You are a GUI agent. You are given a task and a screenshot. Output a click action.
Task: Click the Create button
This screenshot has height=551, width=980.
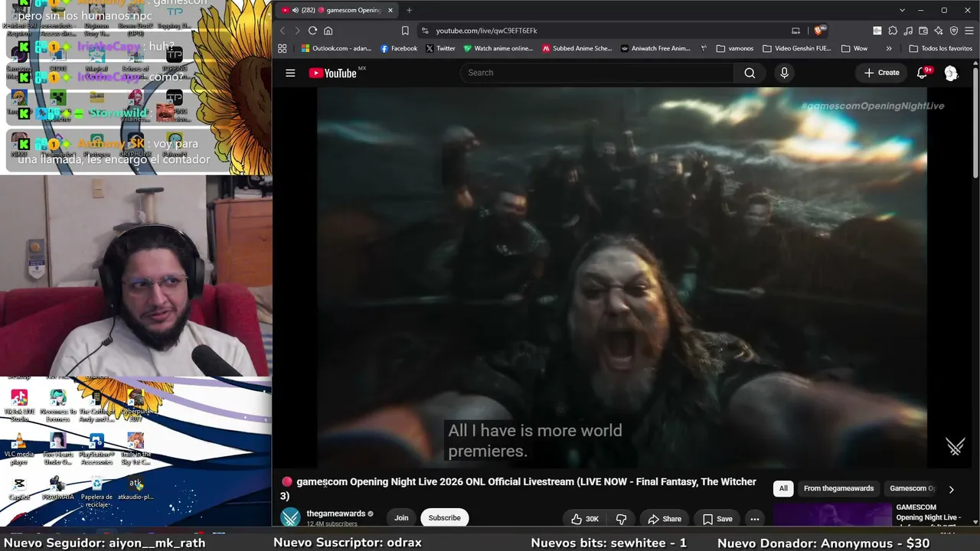(x=881, y=73)
